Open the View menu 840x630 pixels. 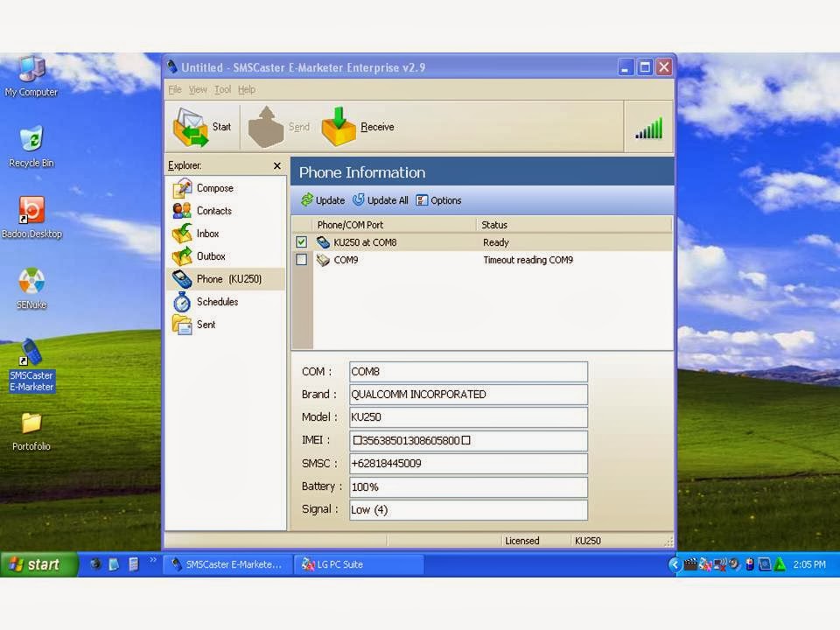[x=198, y=89]
